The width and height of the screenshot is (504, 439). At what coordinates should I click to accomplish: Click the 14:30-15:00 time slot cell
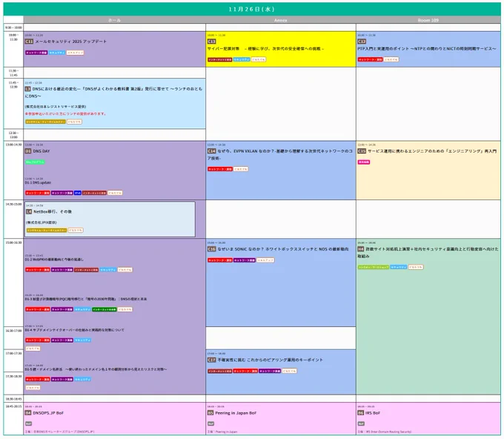(x=13, y=219)
